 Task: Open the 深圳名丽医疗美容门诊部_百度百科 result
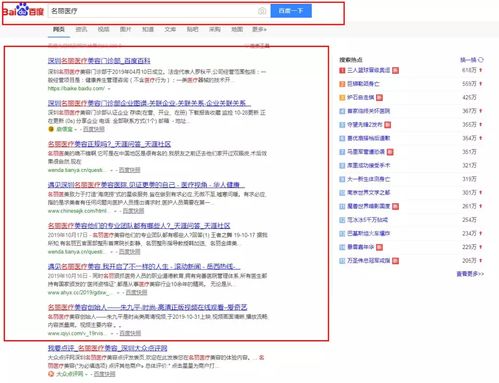click(x=99, y=61)
